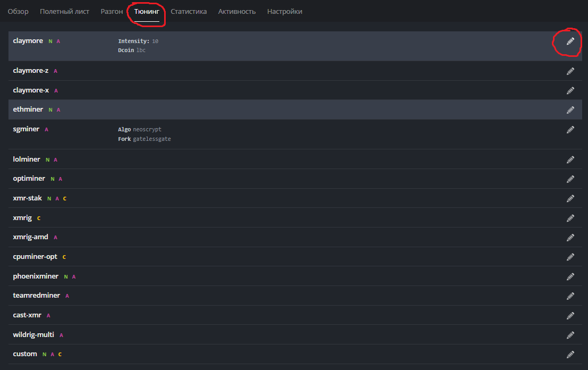Click the ethminer miner name

(28, 109)
